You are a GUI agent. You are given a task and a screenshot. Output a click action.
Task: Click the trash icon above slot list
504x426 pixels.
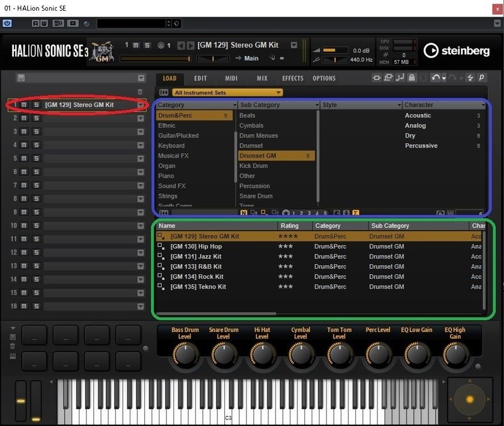coord(140,92)
